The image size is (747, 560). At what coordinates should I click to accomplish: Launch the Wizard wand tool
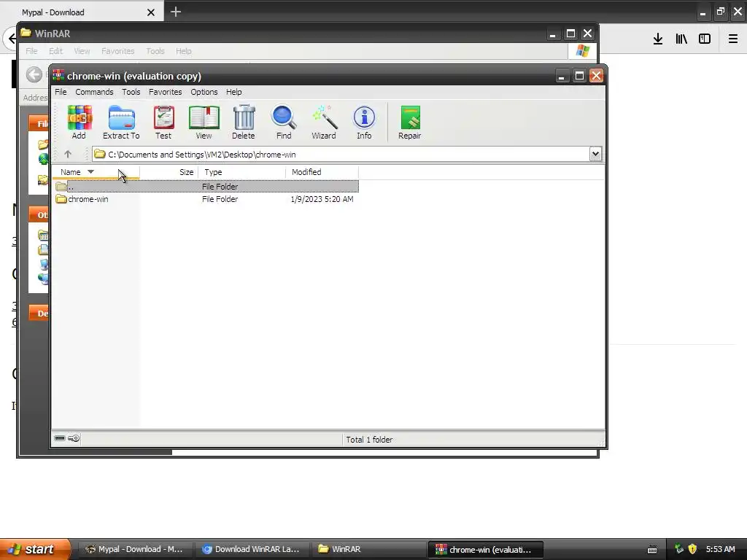tap(324, 122)
